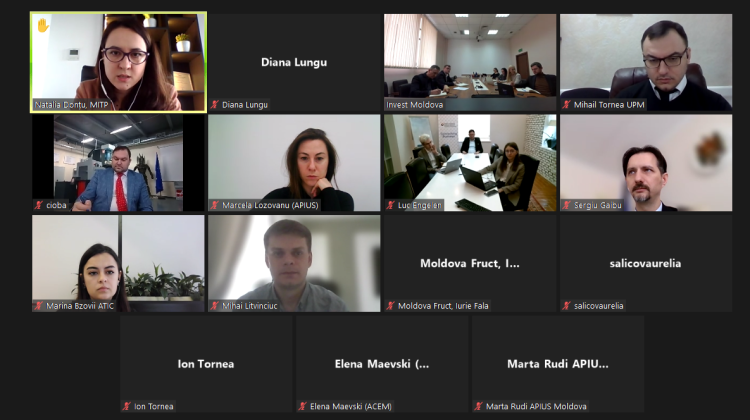Click the muted mic icon next to Sergiu Gaibu
The image size is (750, 420).
click(567, 205)
